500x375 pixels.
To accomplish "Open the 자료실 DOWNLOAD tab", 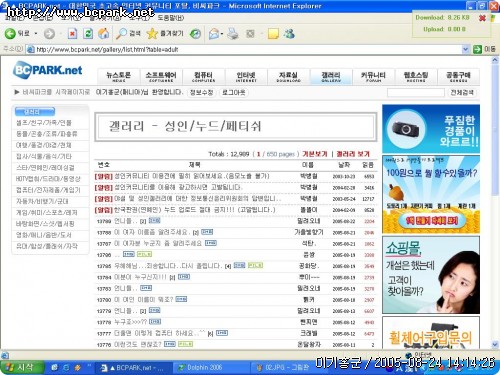I will 288,77.
